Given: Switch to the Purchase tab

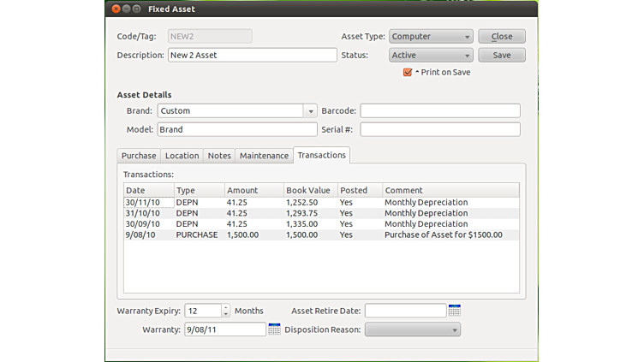Looking at the screenshot, I should pos(139,156).
